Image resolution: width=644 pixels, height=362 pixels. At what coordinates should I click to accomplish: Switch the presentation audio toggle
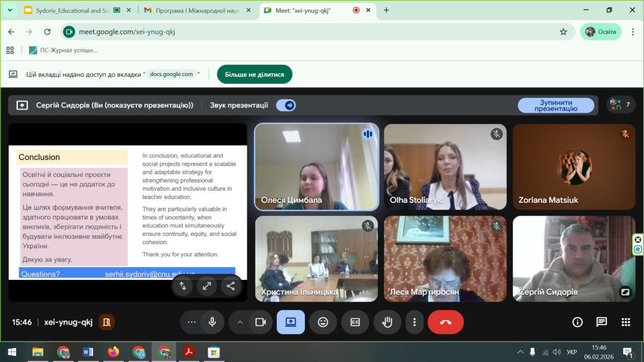pyautogui.click(x=286, y=105)
